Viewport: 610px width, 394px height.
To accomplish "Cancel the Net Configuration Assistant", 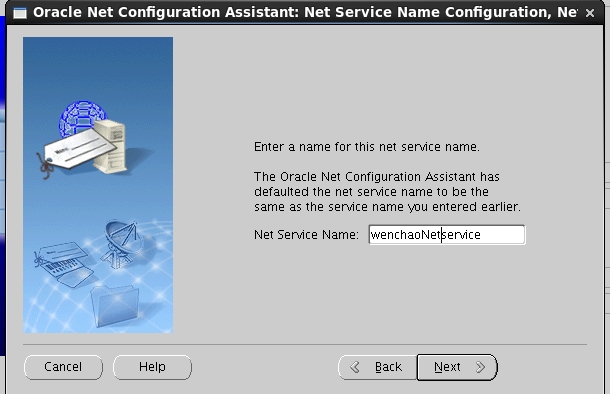I will click(63, 367).
